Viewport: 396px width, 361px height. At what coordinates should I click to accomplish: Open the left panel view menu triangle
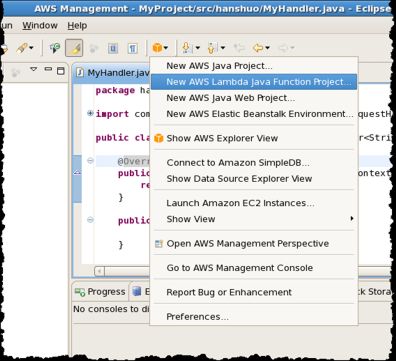33,69
